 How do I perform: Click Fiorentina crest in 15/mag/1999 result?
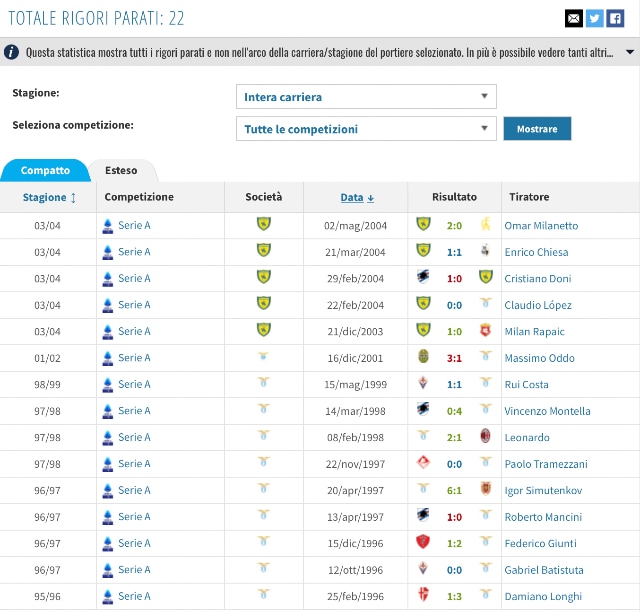pos(423,383)
